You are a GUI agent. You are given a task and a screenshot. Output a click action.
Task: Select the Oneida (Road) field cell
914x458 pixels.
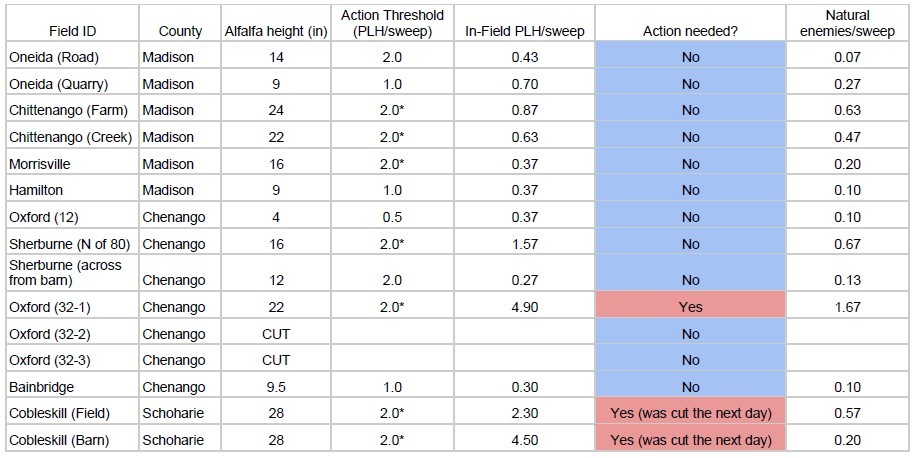(x=72, y=57)
